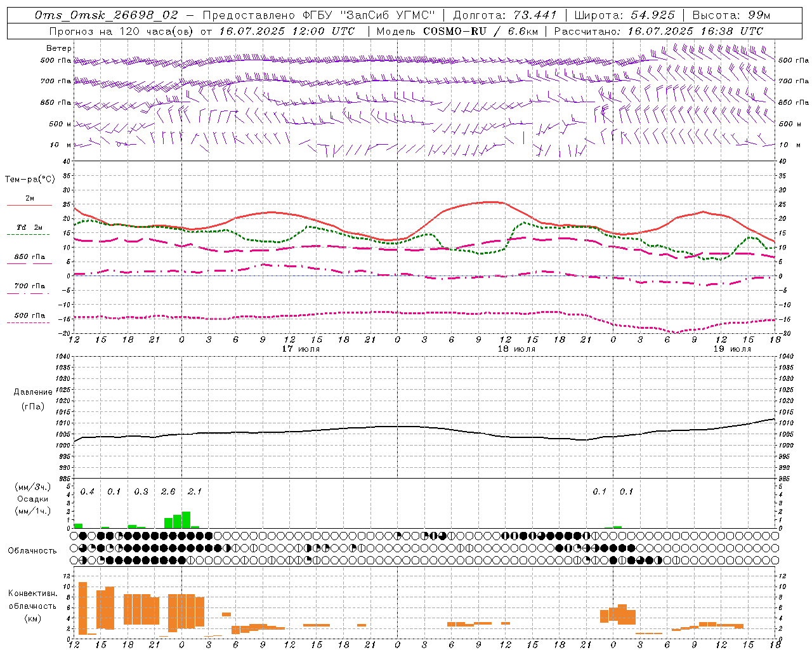This screenshot has width=812, height=650.
Task: Click the 3-hour precipitation value 2.6
Action: click(168, 492)
